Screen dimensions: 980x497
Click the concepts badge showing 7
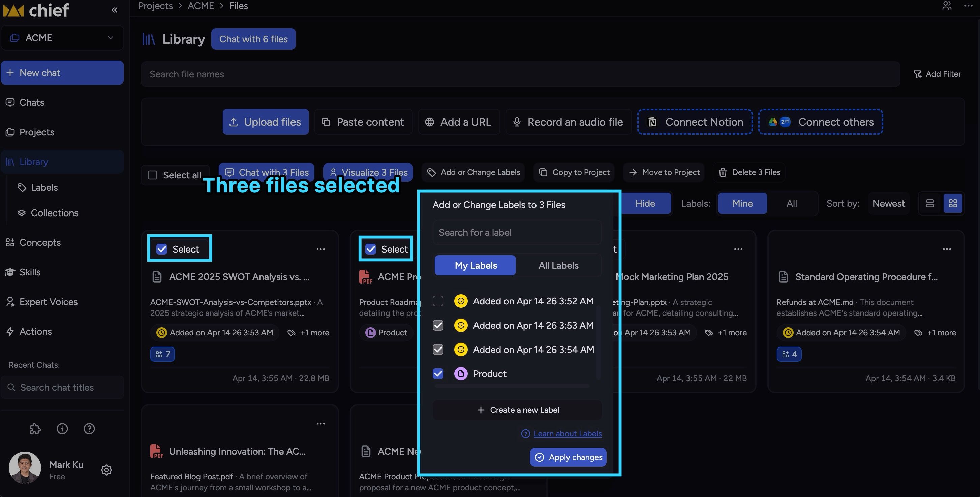(x=162, y=354)
